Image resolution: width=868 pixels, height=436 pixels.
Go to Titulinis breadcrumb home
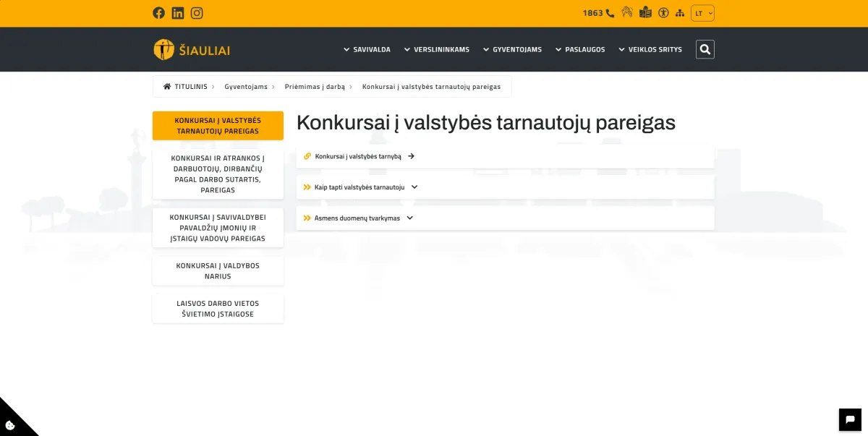pos(185,87)
